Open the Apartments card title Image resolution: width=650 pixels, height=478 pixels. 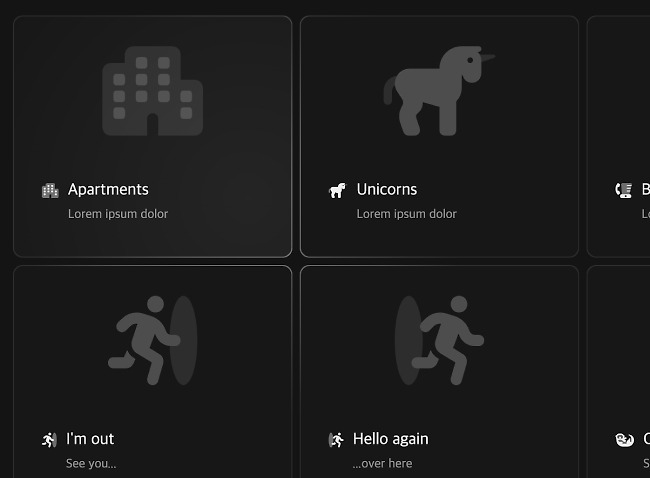click(x=108, y=189)
